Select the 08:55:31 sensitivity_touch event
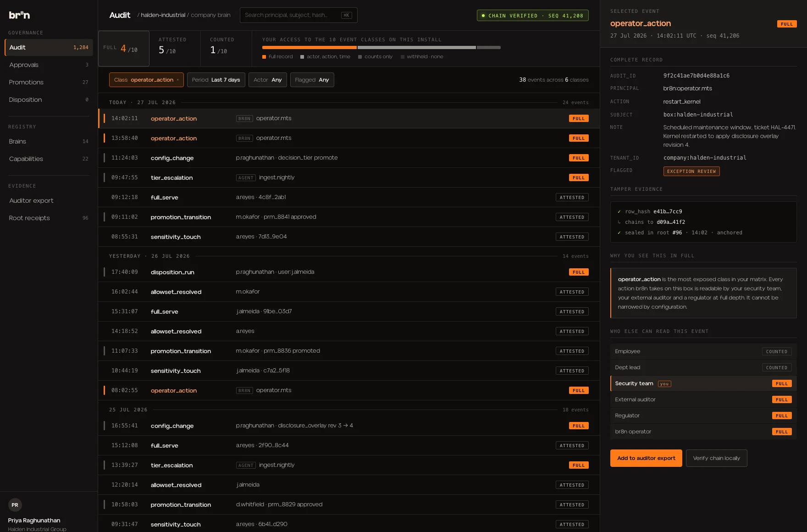Viewport: 807px width, 532px height. coord(349,237)
